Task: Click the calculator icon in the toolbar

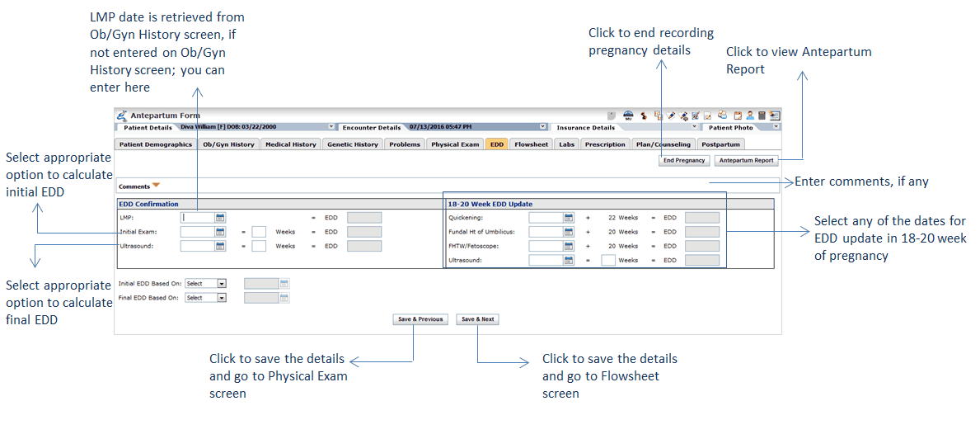Action: pyautogui.click(x=762, y=116)
